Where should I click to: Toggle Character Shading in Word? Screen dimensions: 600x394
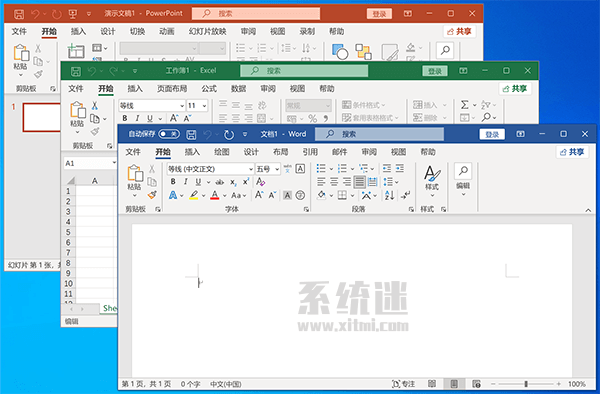tap(287, 195)
